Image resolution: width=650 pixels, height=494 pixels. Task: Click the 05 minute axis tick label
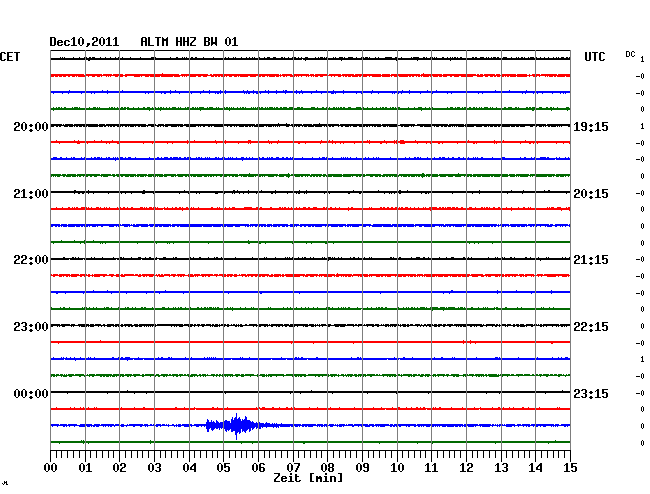click(223, 468)
